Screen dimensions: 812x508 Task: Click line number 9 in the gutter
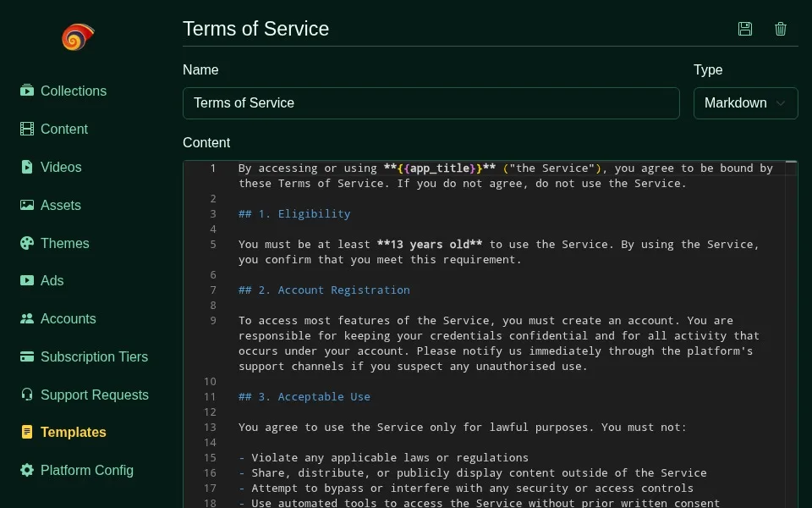pyautogui.click(x=213, y=320)
